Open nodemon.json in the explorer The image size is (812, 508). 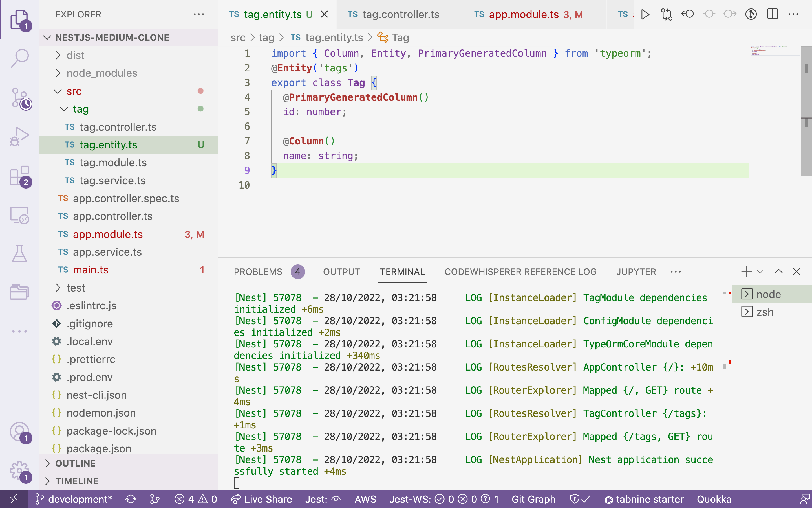[x=128, y=413]
